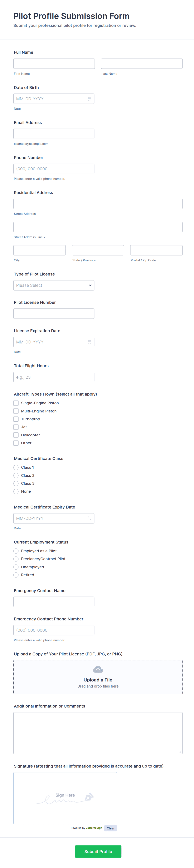Focus the First Name field

(x=54, y=64)
